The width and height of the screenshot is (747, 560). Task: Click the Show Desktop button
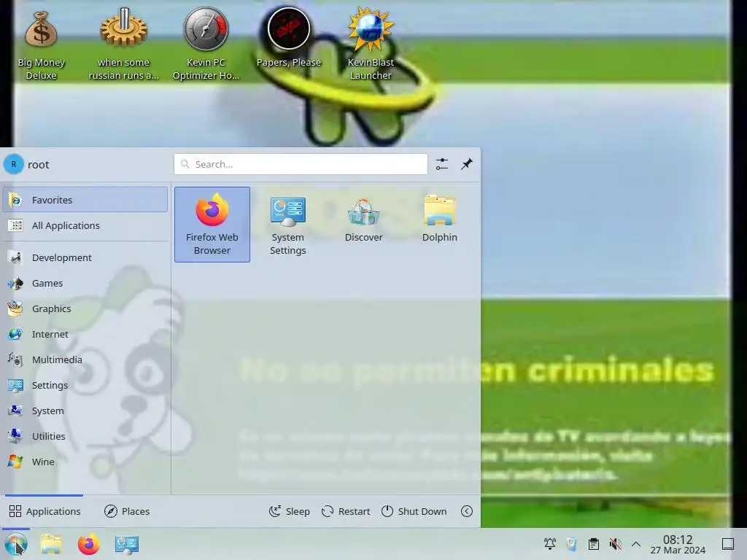point(728,544)
